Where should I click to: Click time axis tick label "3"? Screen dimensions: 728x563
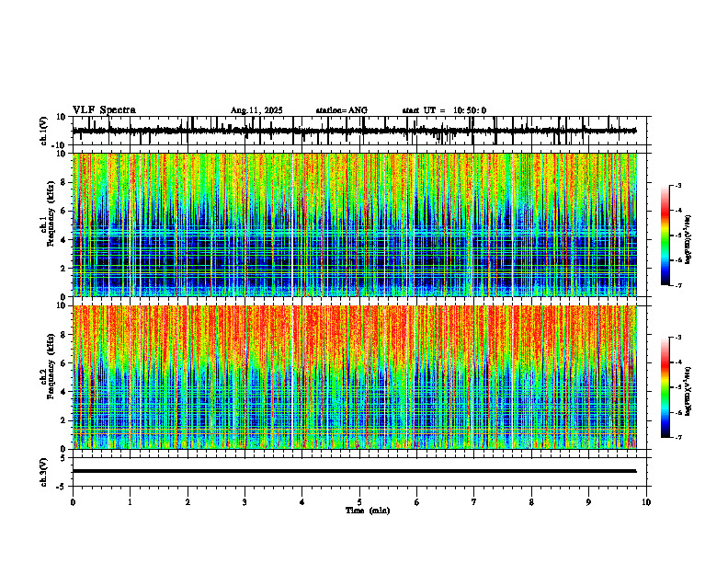tap(245, 502)
